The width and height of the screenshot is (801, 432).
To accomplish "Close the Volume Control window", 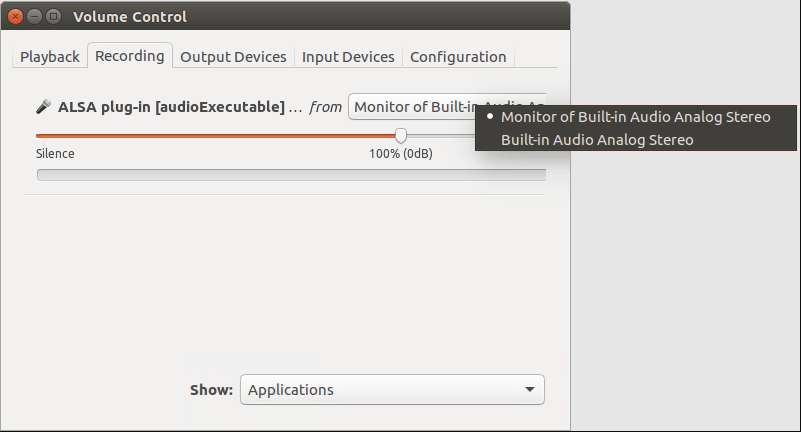I will [15, 16].
